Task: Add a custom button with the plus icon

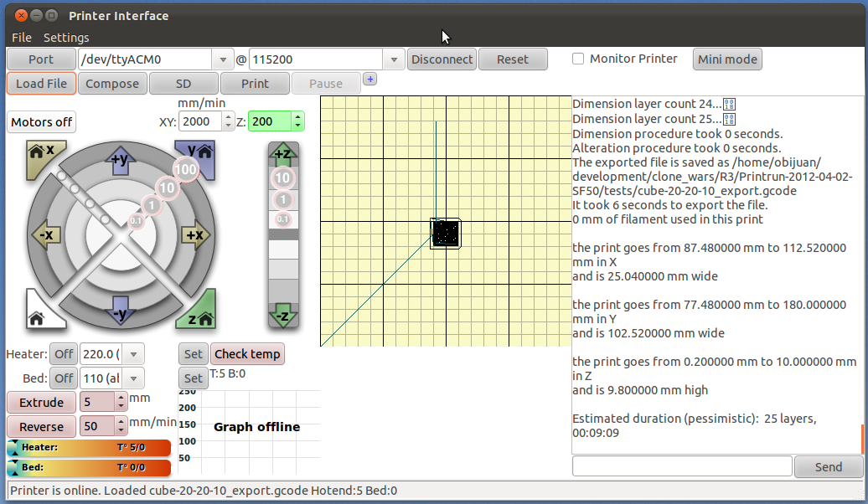Action: click(370, 80)
